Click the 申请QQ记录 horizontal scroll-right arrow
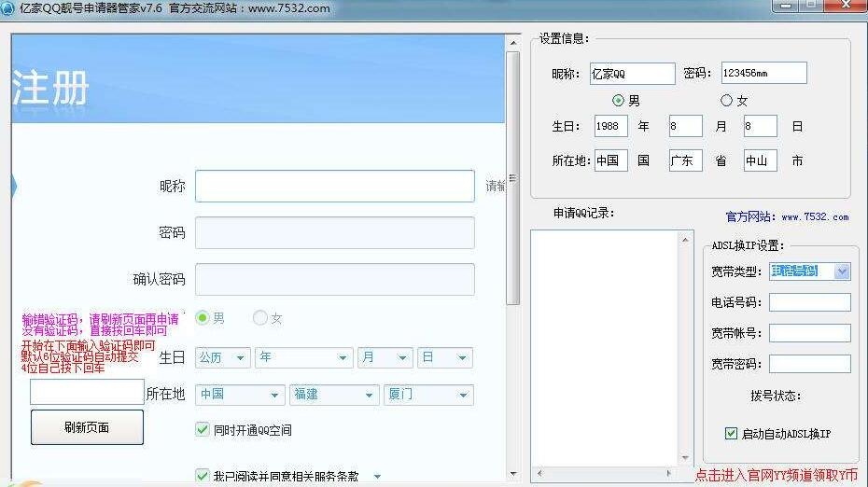The height and width of the screenshot is (487, 868). (x=668, y=473)
